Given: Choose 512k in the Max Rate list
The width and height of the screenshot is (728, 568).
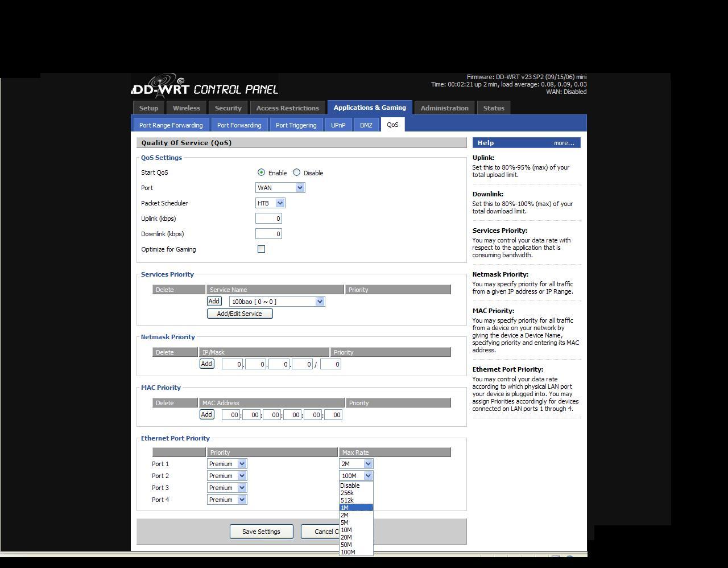Looking at the screenshot, I should (x=356, y=500).
